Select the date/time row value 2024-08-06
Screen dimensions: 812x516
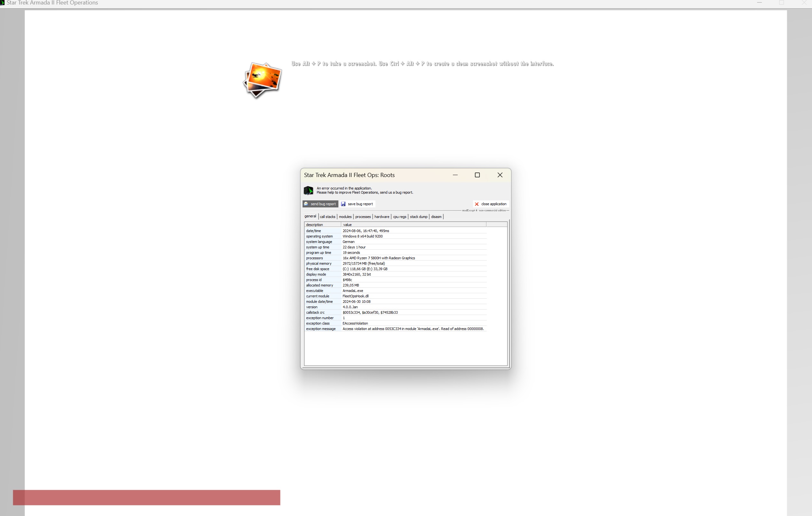[366, 231]
